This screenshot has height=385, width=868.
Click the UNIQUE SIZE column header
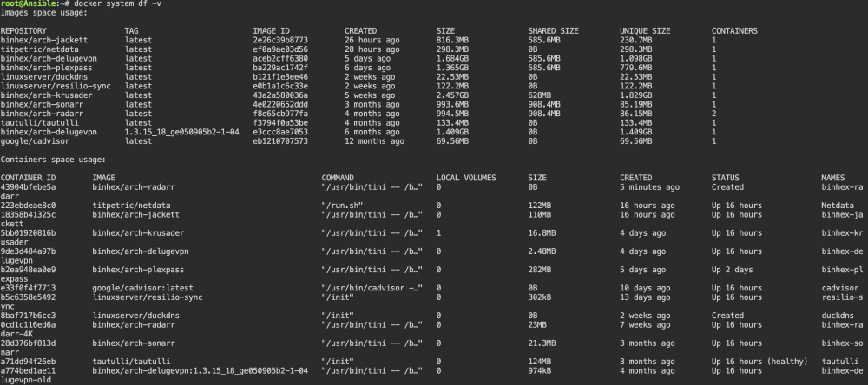(x=645, y=31)
